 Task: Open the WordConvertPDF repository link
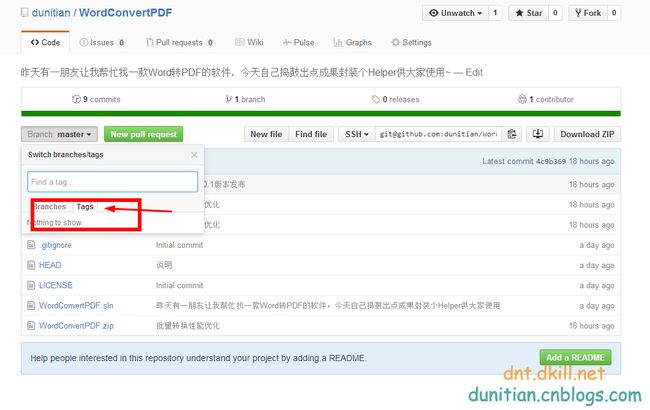(125, 12)
